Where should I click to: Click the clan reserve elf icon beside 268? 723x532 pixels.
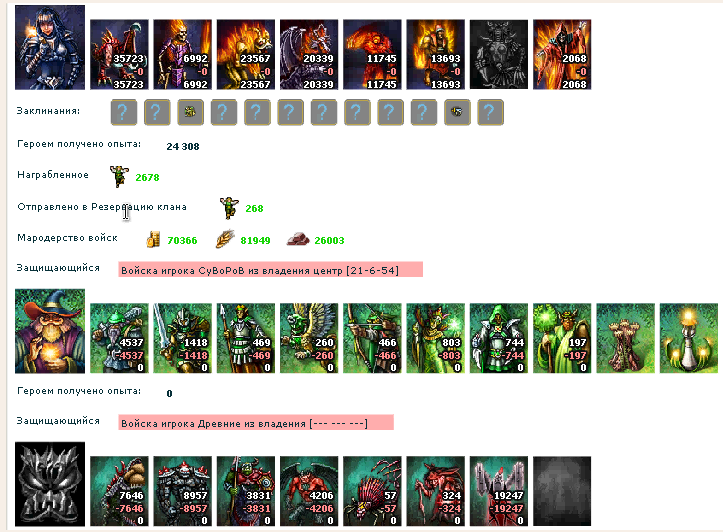[229, 207]
